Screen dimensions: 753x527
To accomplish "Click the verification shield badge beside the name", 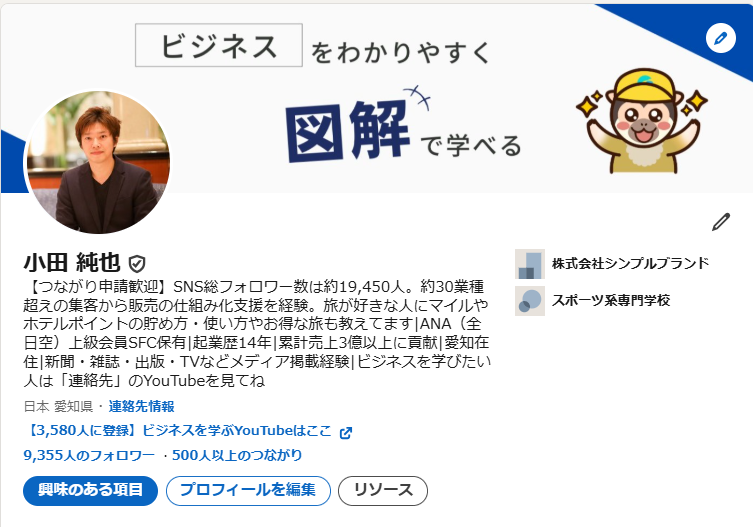I will click(137, 263).
